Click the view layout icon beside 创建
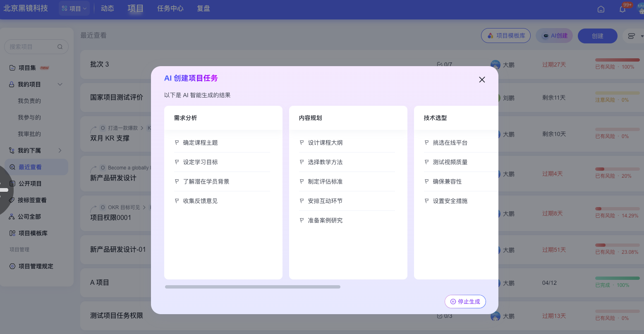Image resolution: width=644 pixels, height=334 pixels. (x=631, y=36)
